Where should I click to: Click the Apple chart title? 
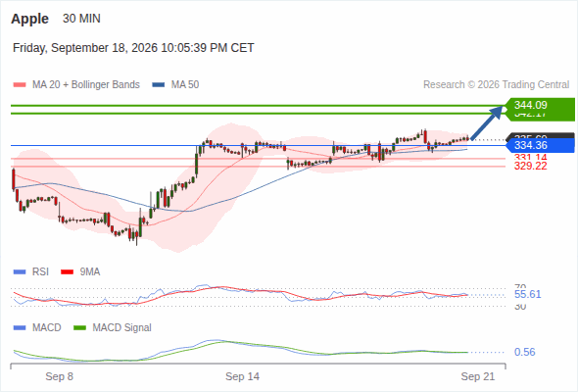29,19
